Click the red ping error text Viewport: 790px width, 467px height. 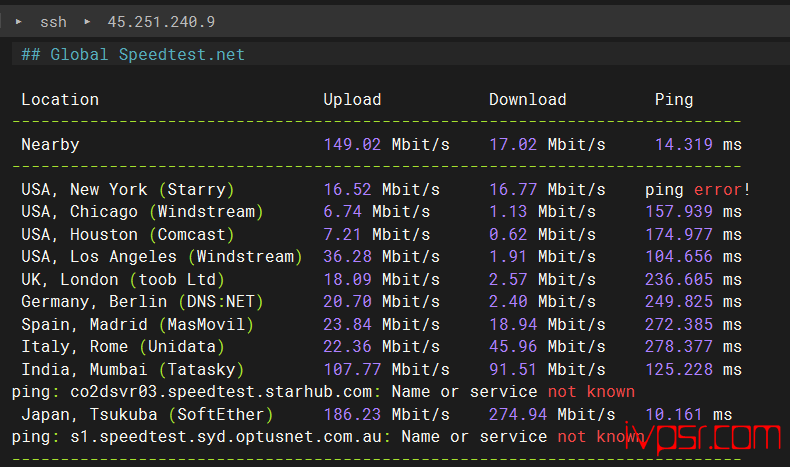[x=721, y=189]
